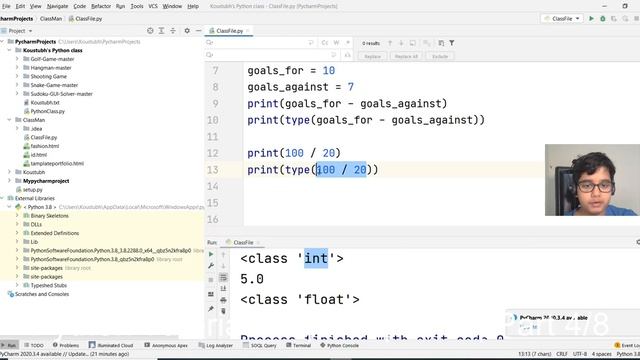
Task: Open the Python Console tool window
Action: 339,345
